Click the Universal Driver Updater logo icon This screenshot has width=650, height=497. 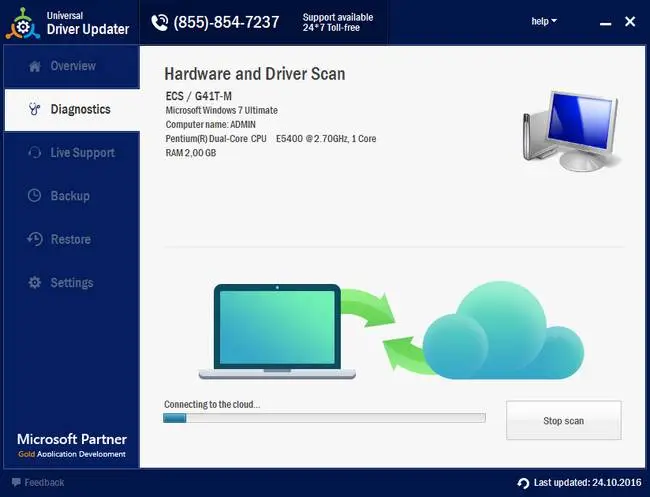pyautogui.click(x=23, y=24)
